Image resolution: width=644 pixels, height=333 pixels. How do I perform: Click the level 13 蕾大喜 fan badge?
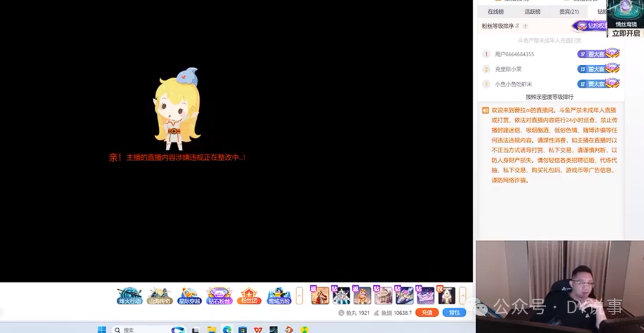[x=598, y=69]
